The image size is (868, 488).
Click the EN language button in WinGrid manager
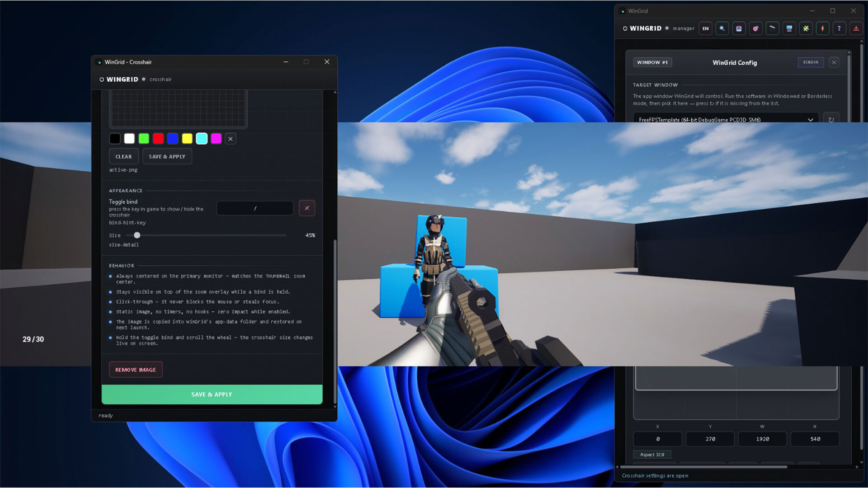click(705, 28)
